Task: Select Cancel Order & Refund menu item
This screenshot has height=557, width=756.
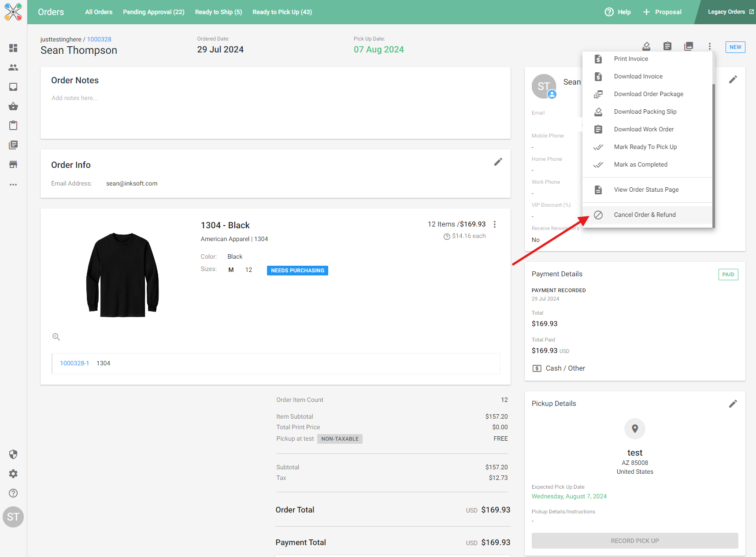Action: [645, 215]
